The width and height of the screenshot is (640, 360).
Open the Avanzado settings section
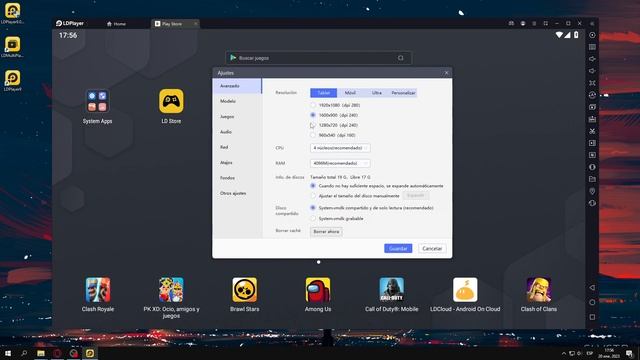point(237,86)
